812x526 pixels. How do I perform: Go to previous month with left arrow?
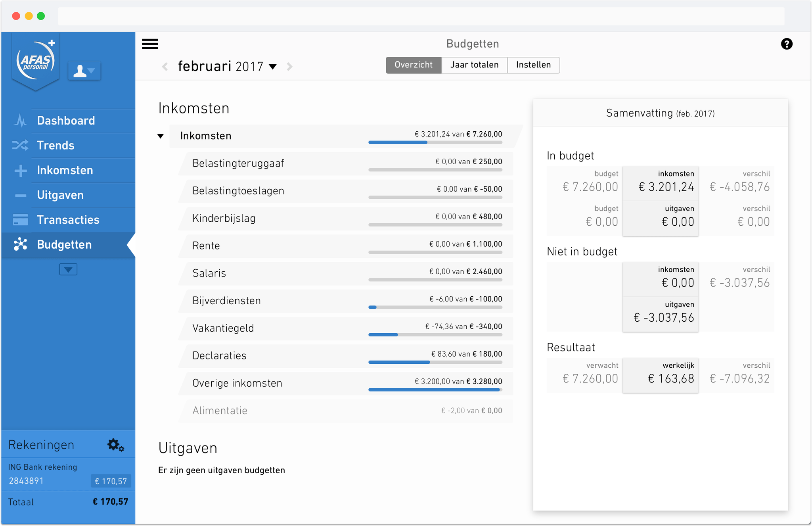click(165, 67)
